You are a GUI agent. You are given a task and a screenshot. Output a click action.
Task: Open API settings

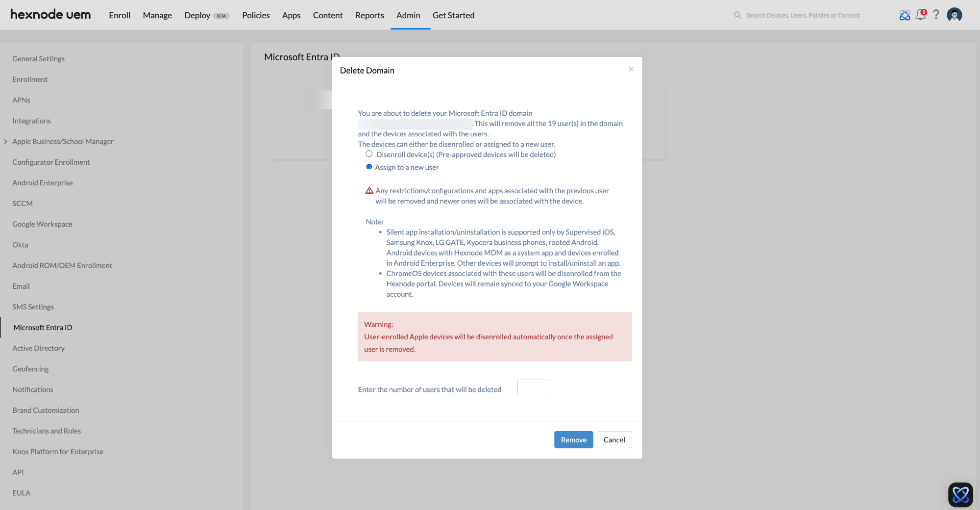coord(18,472)
